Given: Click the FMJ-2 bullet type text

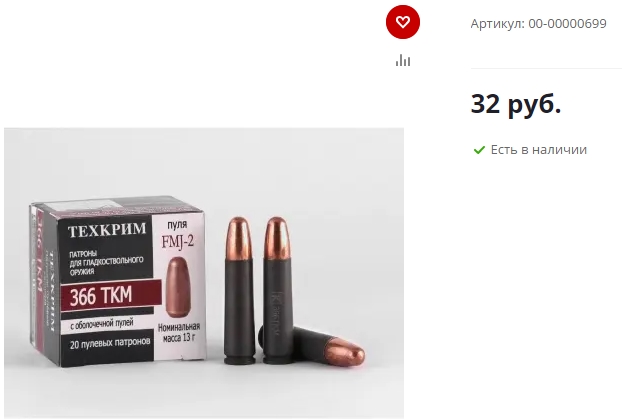Looking at the screenshot, I should tap(178, 241).
